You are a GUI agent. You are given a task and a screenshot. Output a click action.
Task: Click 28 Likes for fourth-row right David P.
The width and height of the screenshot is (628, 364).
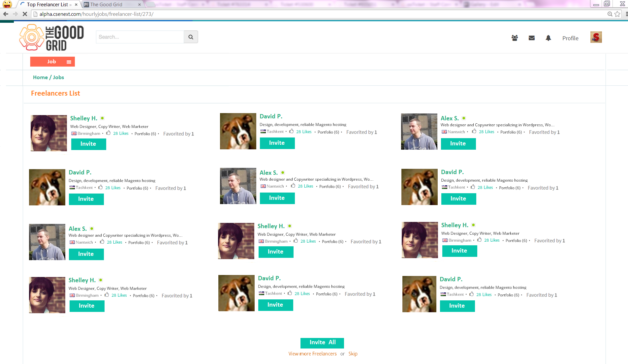[x=484, y=295]
